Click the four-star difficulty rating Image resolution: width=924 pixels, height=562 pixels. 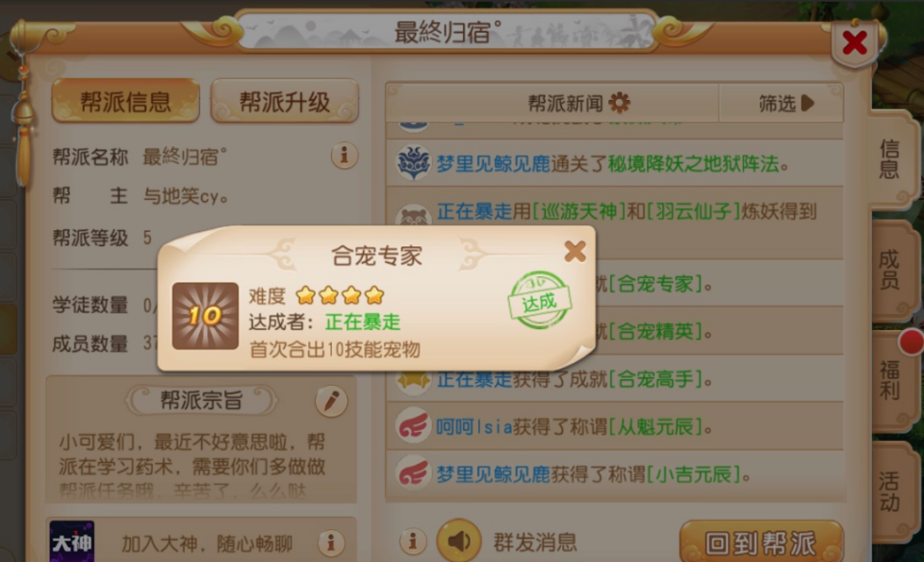click(x=340, y=295)
